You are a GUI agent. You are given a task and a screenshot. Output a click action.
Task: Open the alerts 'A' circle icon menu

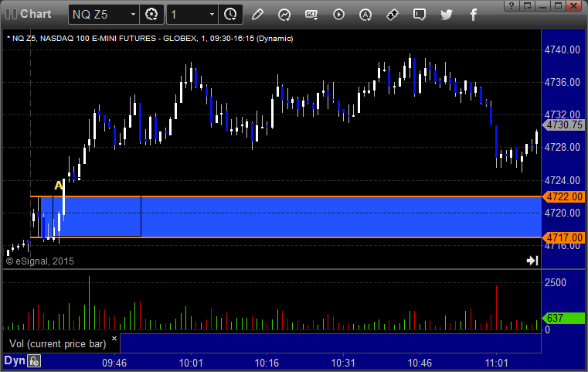pos(365,15)
